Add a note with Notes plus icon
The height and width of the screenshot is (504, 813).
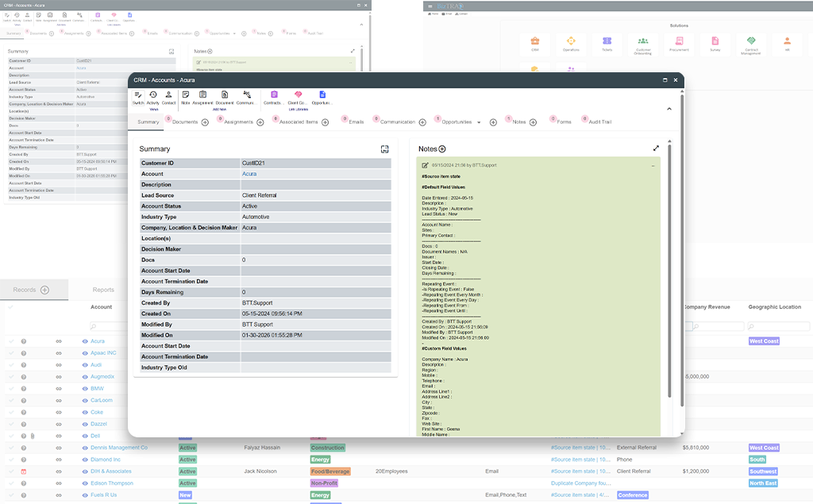[442, 148]
